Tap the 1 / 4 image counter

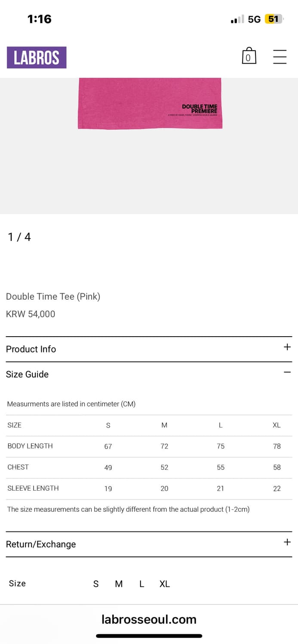pos(19,237)
